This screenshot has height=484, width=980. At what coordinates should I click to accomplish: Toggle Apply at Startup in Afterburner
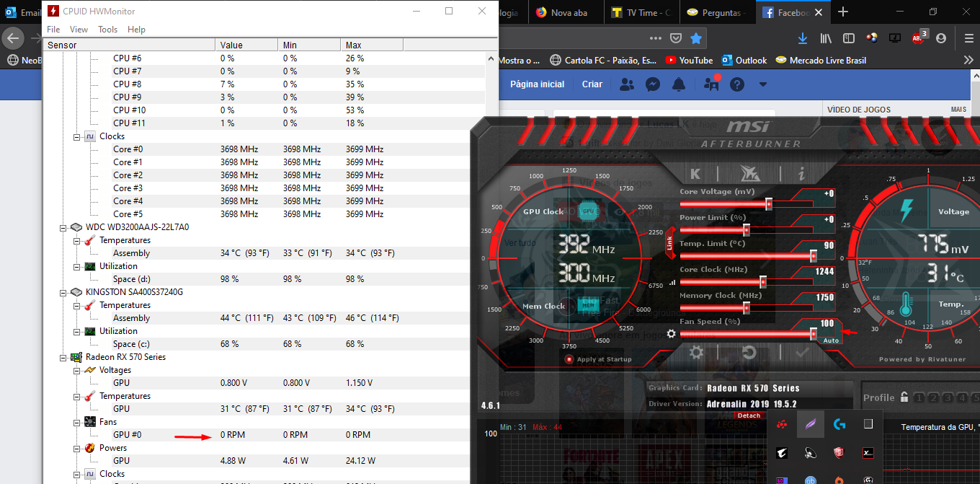(600, 359)
